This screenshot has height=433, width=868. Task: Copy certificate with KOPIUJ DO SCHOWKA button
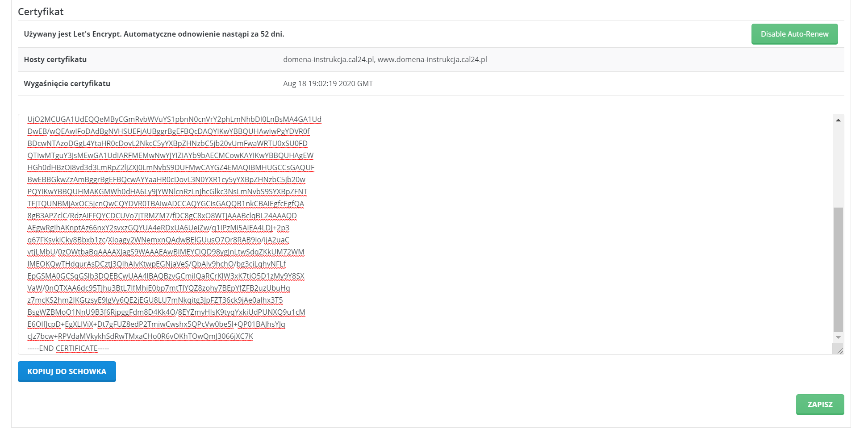(x=67, y=371)
